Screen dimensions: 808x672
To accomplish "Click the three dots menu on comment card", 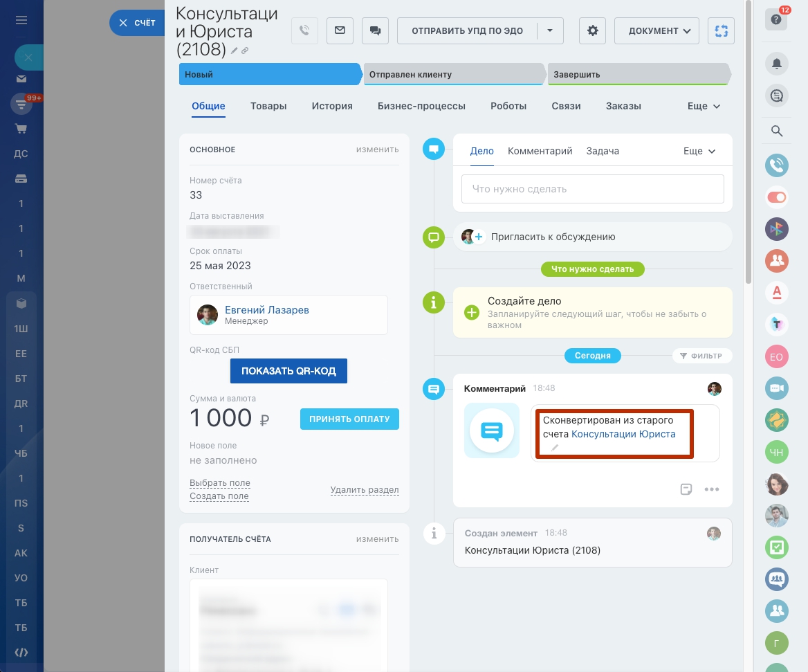I will point(712,489).
